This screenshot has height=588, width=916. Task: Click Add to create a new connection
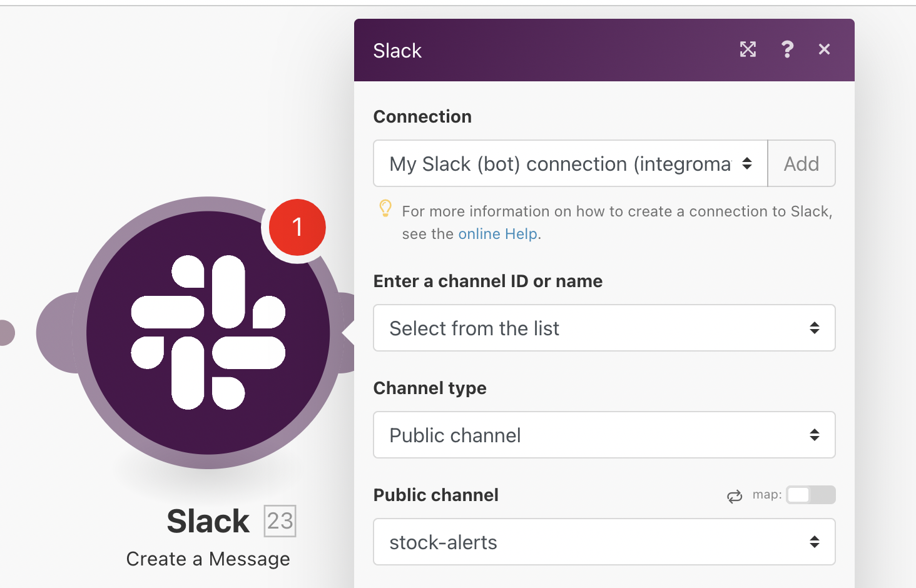(x=801, y=164)
